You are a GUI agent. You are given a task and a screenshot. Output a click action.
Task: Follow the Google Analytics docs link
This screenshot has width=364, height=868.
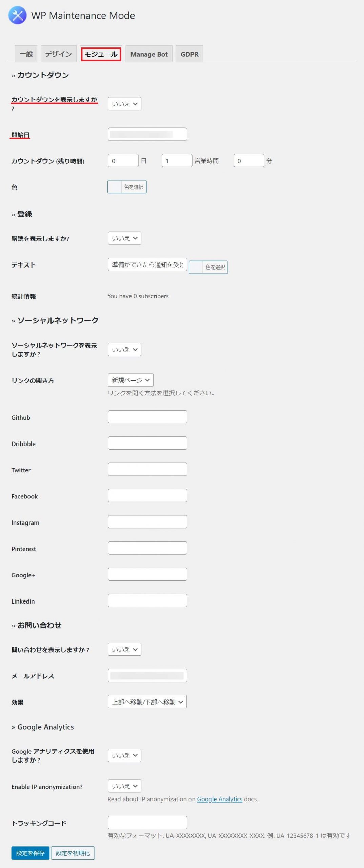(x=219, y=799)
